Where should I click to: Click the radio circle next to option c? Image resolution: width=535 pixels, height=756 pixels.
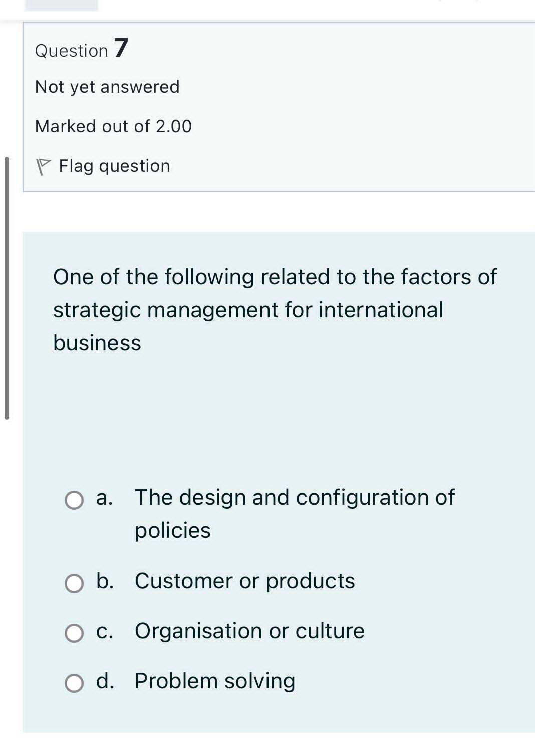click(x=73, y=633)
